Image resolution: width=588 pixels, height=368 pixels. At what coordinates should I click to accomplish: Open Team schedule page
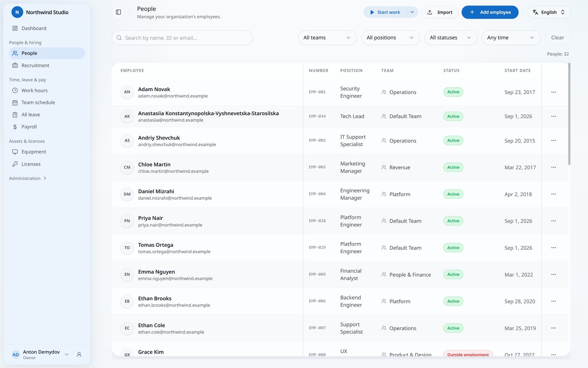[x=47, y=103]
